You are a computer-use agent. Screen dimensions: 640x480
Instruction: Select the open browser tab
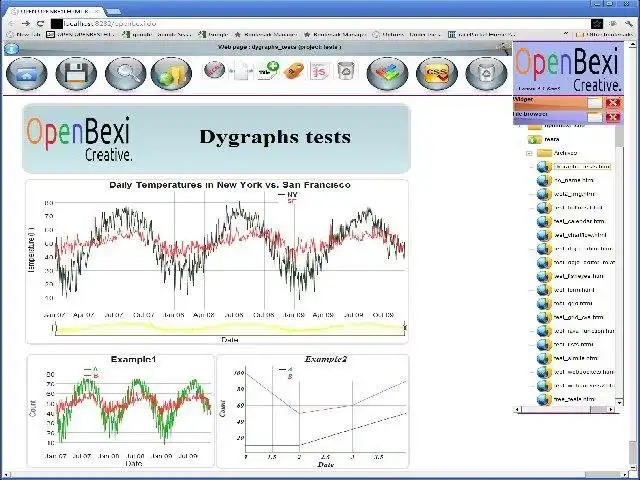(x=56, y=11)
